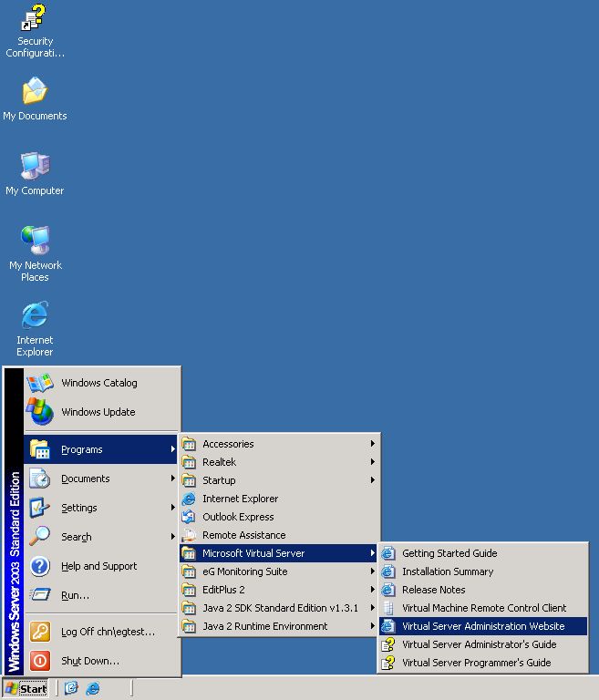Click the Getting Started Guide icon
This screenshot has height=700, width=599.
point(388,553)
